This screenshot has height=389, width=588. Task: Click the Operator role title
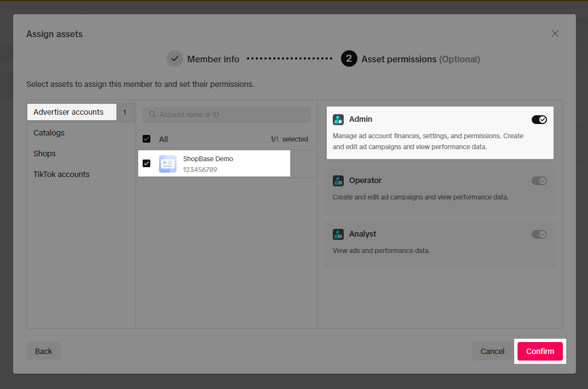(x=365, y=180)
